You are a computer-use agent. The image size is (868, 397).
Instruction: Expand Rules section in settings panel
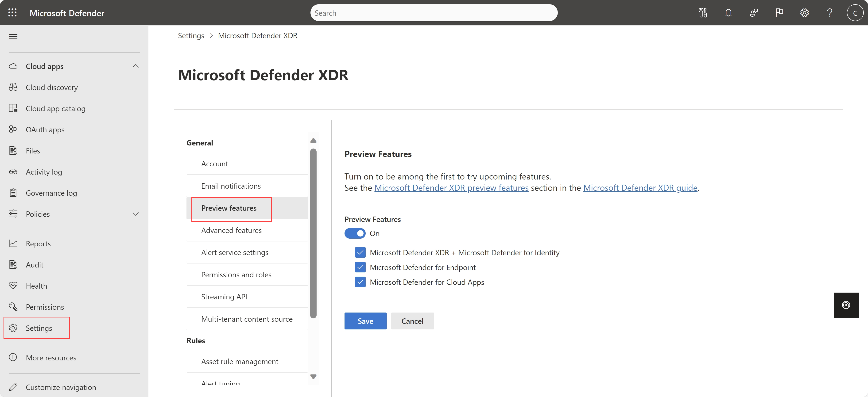[196, 340]
